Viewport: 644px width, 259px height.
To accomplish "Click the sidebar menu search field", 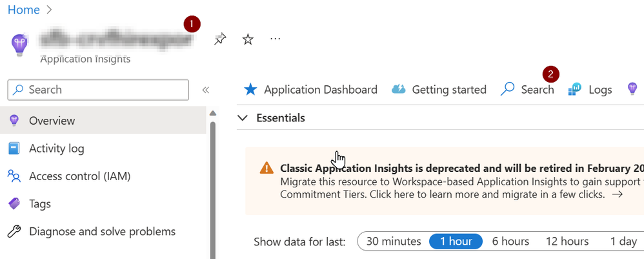I will click(98, 90).
